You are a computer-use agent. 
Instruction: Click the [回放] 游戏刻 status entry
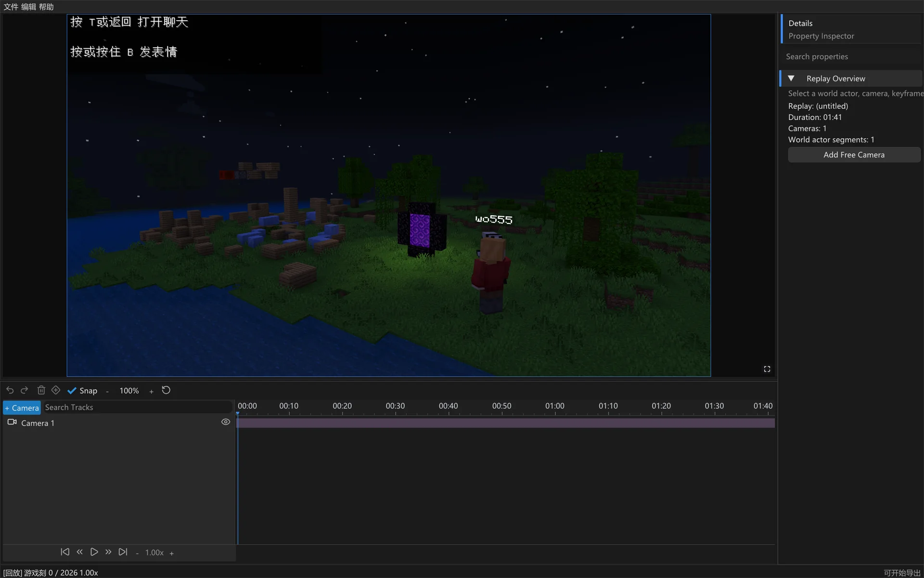pyautogui.click(x=51, y=573)
